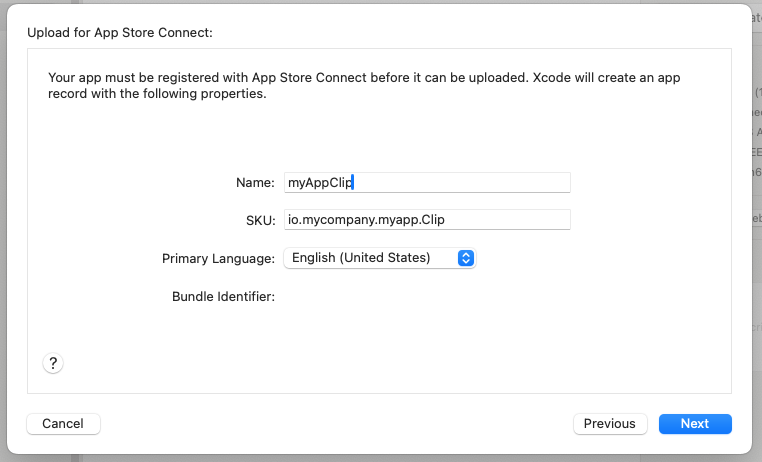Image resolution: width=762 pixels, height=462 pixels.
Task: Open the help question mark button
Action: click(x=54, y=363)
